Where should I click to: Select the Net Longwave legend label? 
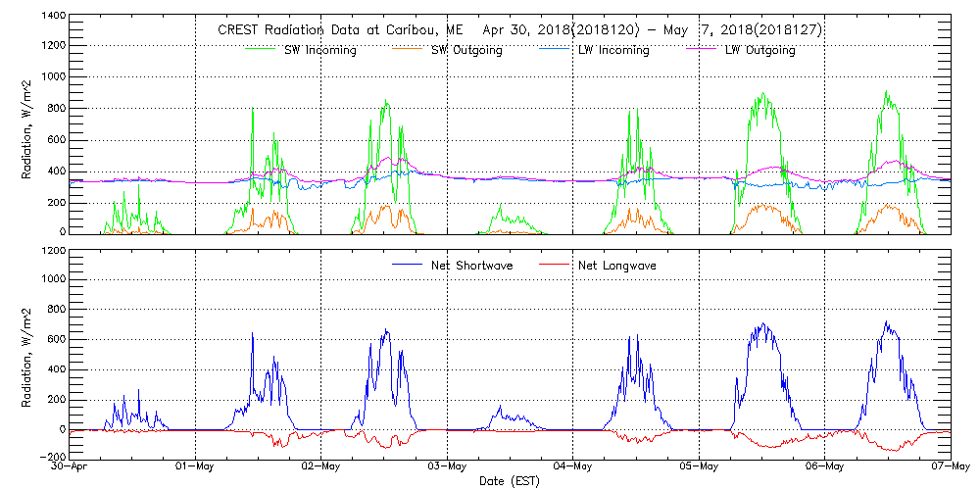(615, 265)
